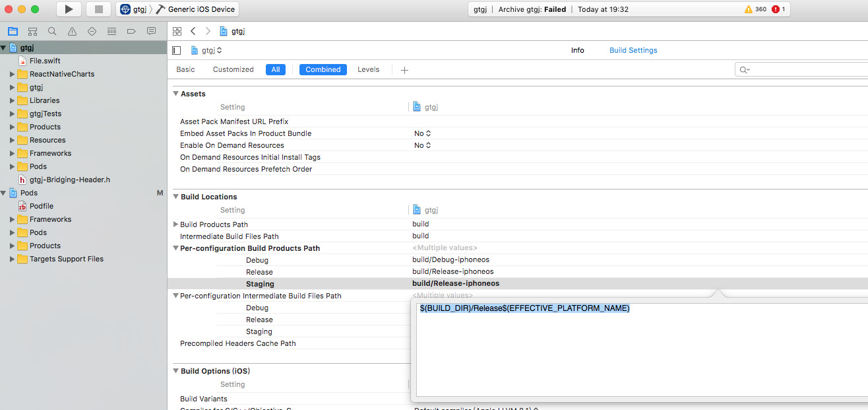Go forward with the right chevron
Viewport: 868px width, 410px height.
click(x=208, y=31)
